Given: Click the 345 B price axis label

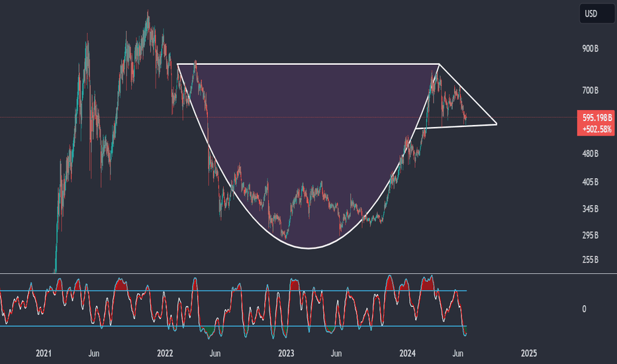Looking at the screenshot, I should [591, 208].
